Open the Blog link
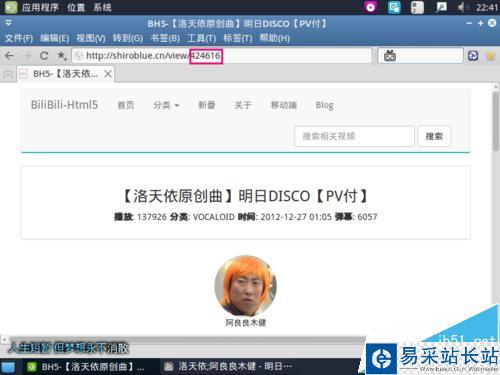This screenshot has width=500, height=375. click(x=324, y=105)
